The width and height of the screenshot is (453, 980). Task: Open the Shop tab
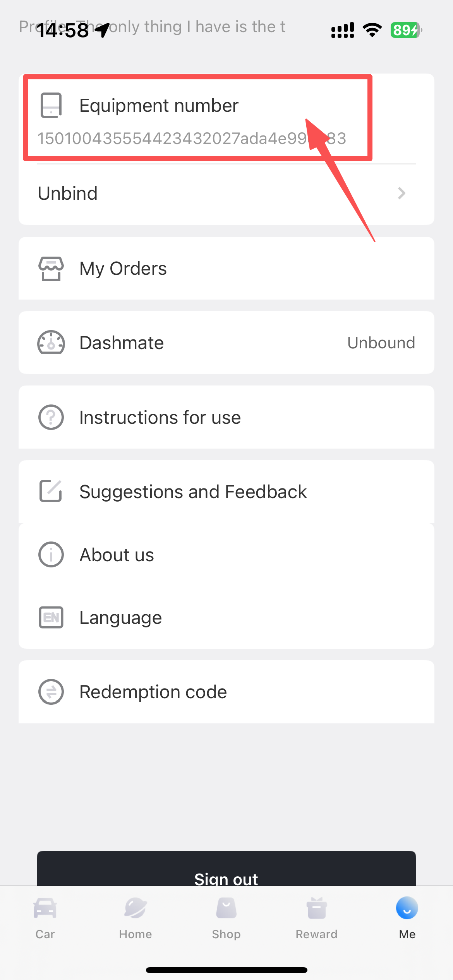click(226, 918)
